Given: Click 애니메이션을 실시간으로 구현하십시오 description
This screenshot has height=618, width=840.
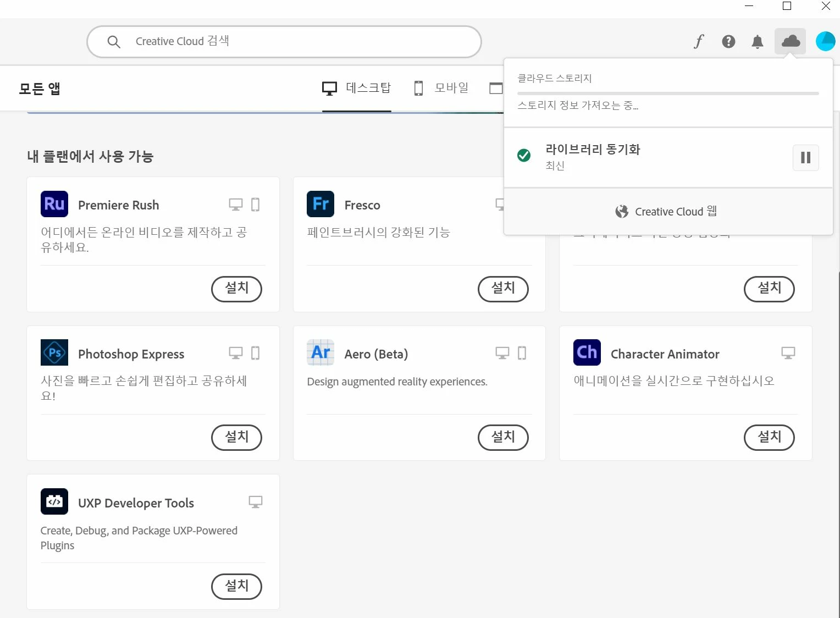Looking at the screenshot, I should click(x=674, y=380).
